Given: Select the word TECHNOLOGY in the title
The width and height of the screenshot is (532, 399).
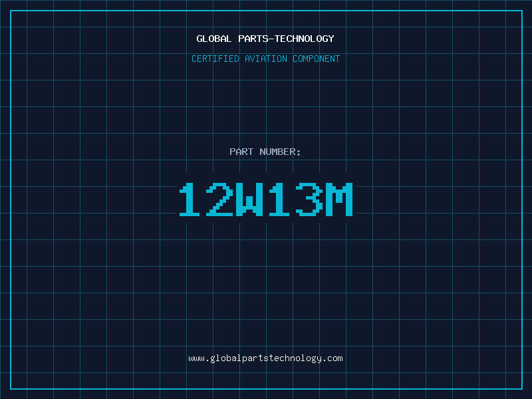Looking at the screenshot, I should pyautogui.click(x=305, y=39).
